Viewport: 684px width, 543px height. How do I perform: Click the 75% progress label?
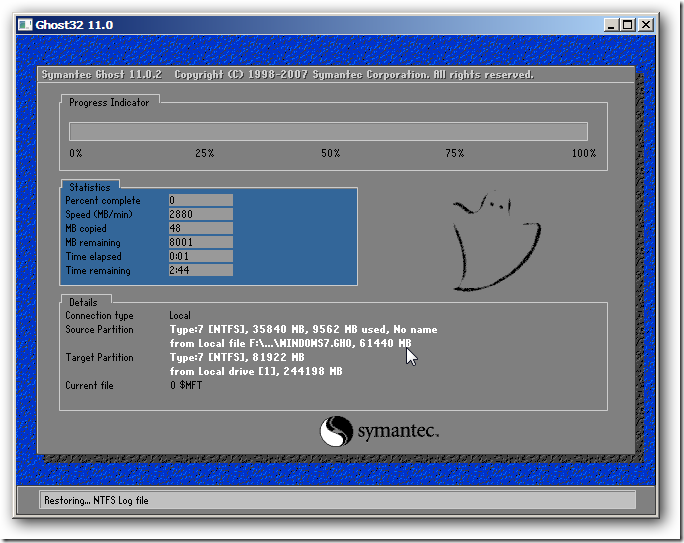point(455,153)
